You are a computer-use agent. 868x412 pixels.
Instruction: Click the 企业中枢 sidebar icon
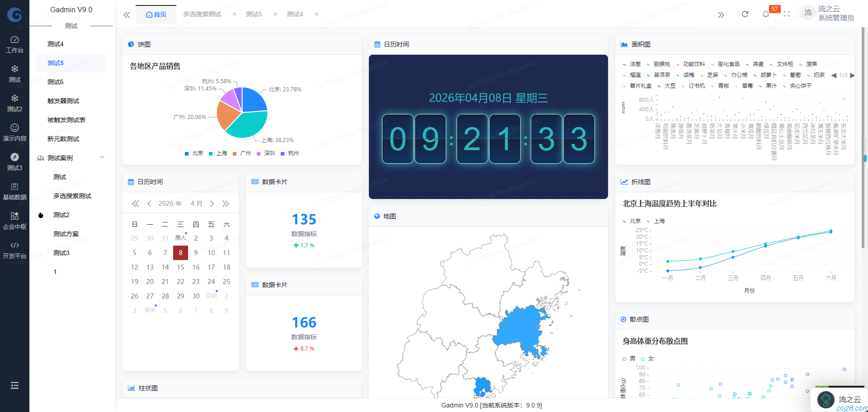pyautogui.click(x=15, y=220)
